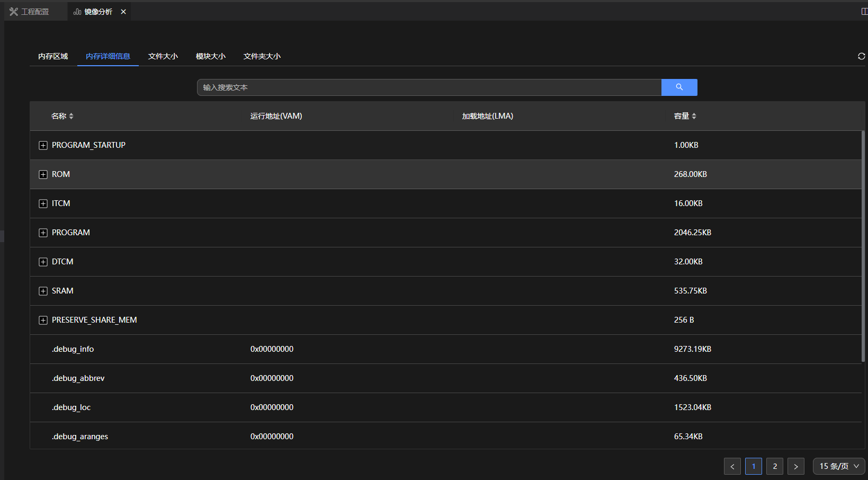Expand the SRAM row
Viewport: 868px width, 480px height.
pyautogui.click(x=43, y=291)
